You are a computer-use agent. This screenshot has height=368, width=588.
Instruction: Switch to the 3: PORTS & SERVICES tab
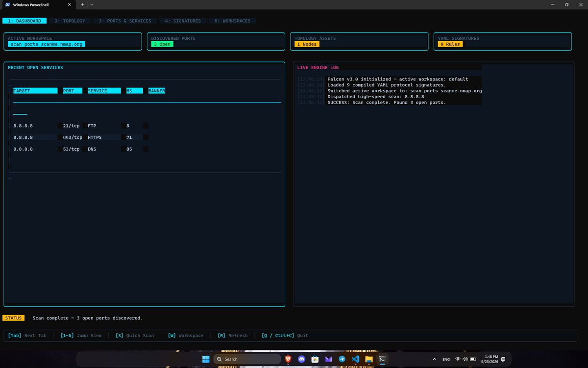(125, 21)
